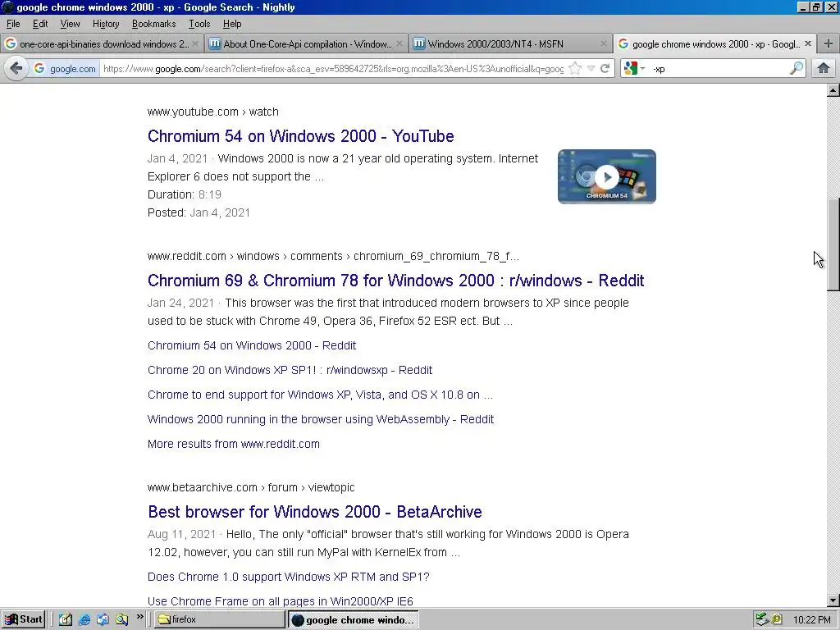Go back with the browser Back arrow
Screen dimensions: 840x630
click(16, 69)
